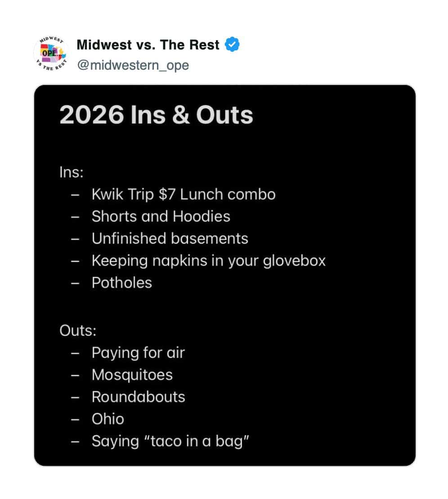Select the "Mosquitoes" list entry
This screenshot has width=448, height=499.
click(132, 374)
